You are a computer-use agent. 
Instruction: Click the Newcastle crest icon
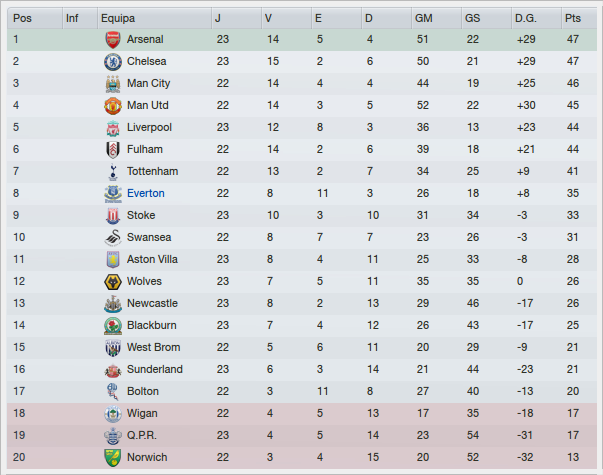point(112,303)
